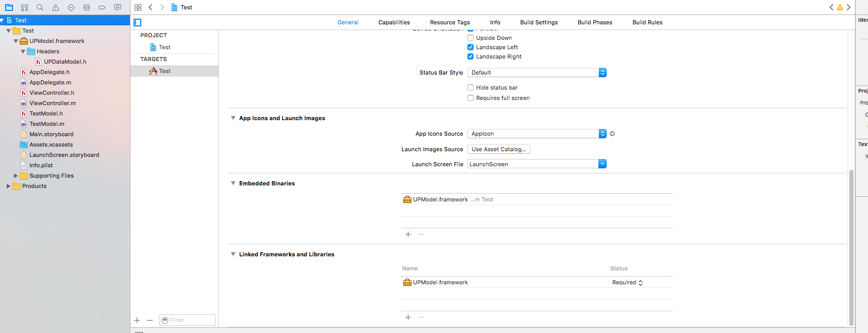Switch to the Build Settings tab
Image resolution: width=868 pixels, height=333 pixels.
(539, 22)
